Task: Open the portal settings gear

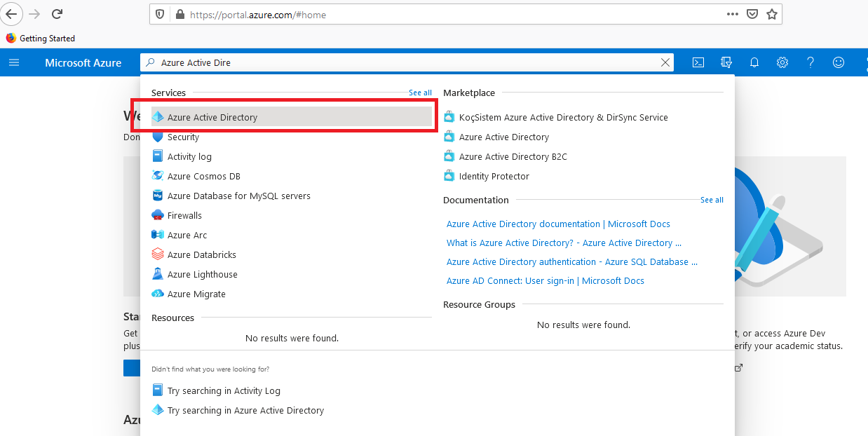Action: click(782, 62)
